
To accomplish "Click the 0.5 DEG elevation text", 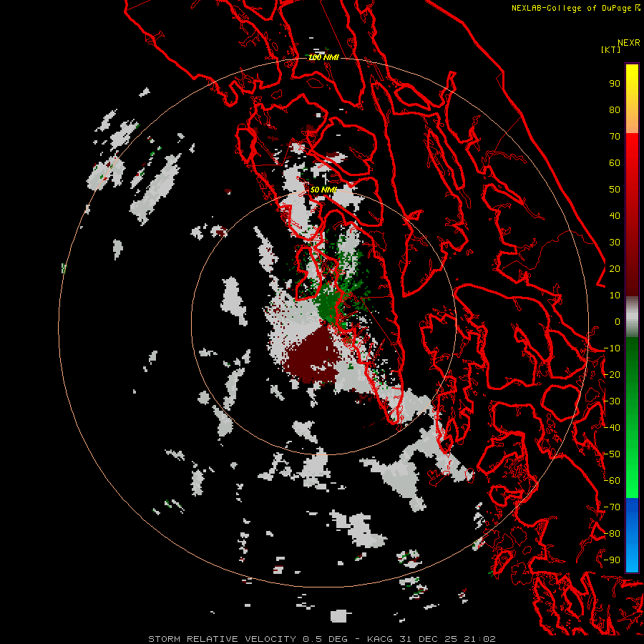I will tap(325, 639).
